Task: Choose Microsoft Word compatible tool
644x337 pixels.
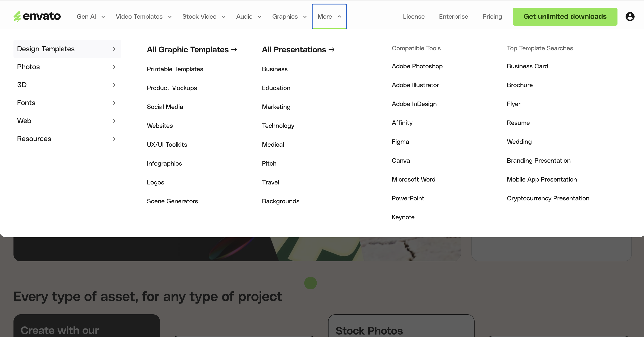Action: 413,180
